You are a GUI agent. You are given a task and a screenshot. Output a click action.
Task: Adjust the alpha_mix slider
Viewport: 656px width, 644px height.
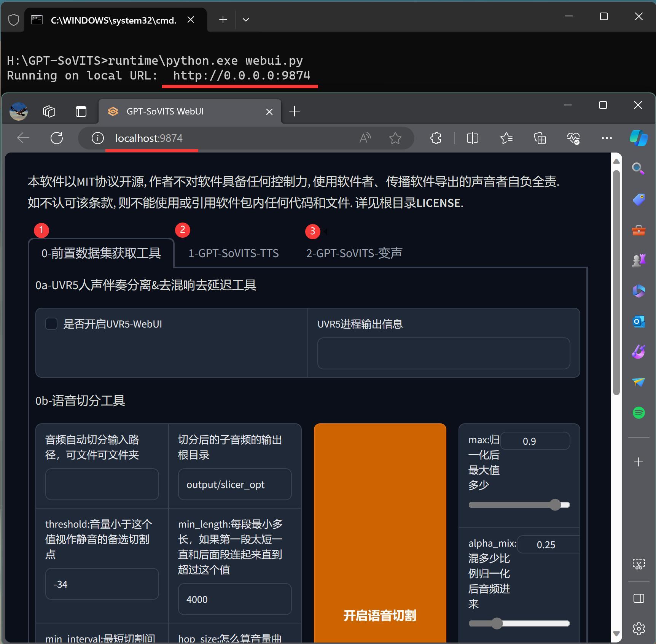(x=519, y=623)
